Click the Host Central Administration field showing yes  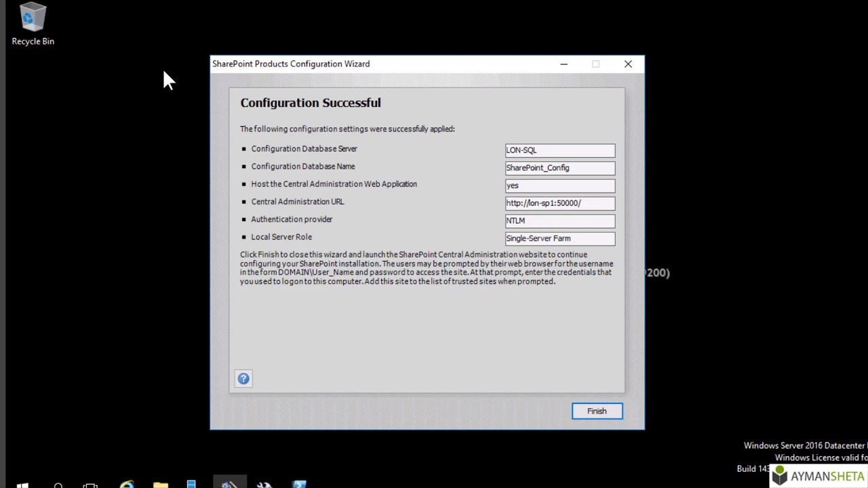point(560,185)
